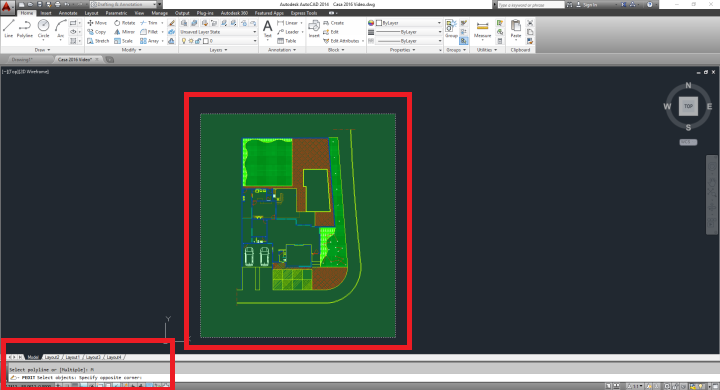720x390 pixels.
Task: Click the Linear dimension tool
Action: point(287,23)
